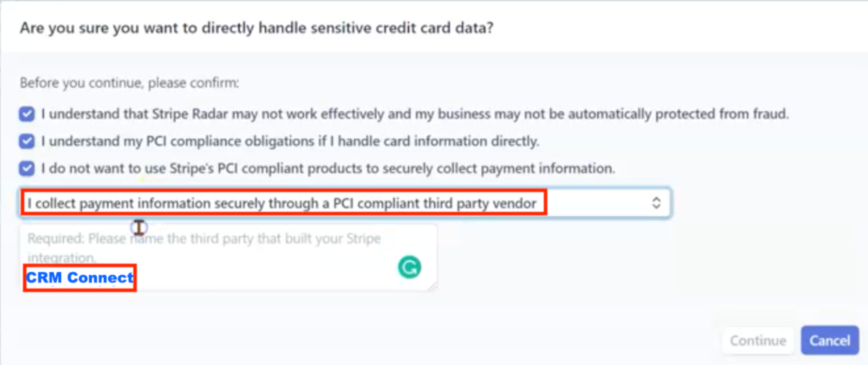Click the PCI compliance obligations label text
Screen dimensions: 868x365
tap(290, 141)
